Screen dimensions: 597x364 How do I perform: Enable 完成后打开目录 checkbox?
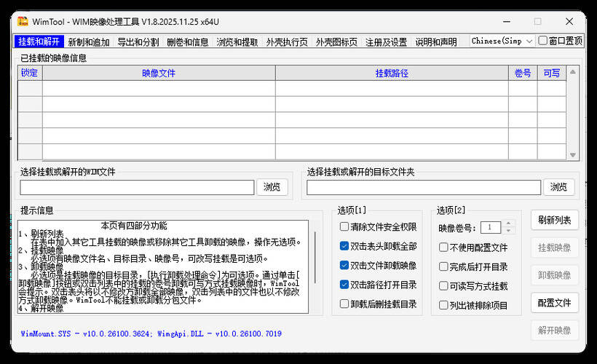[x=443, y=266]
